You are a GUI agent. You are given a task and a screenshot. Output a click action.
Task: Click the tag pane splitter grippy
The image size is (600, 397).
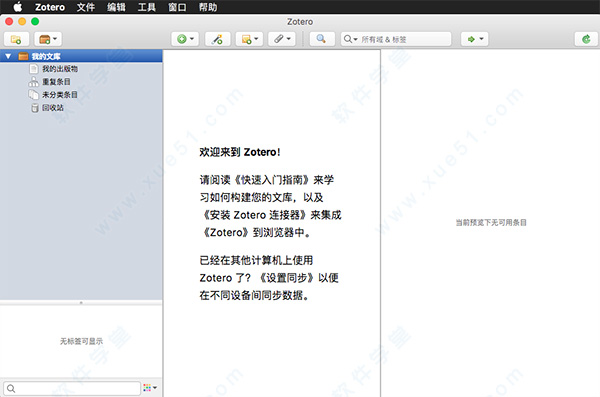point(81,302)
